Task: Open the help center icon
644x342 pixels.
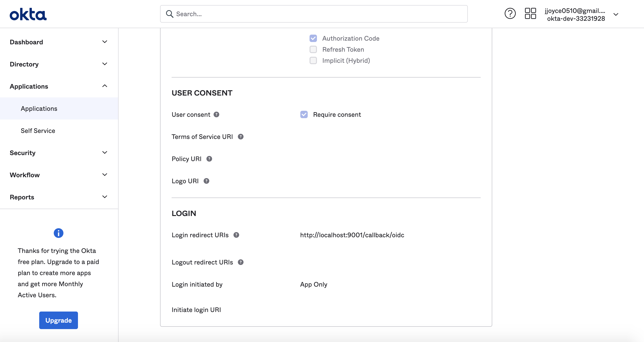Action: pyautogui.click(x=509, y=14)
